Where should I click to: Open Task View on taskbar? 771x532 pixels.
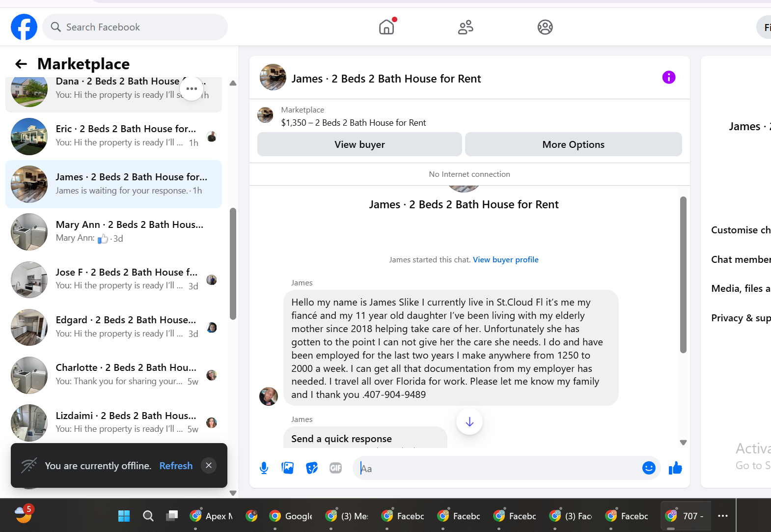point(172,516)
